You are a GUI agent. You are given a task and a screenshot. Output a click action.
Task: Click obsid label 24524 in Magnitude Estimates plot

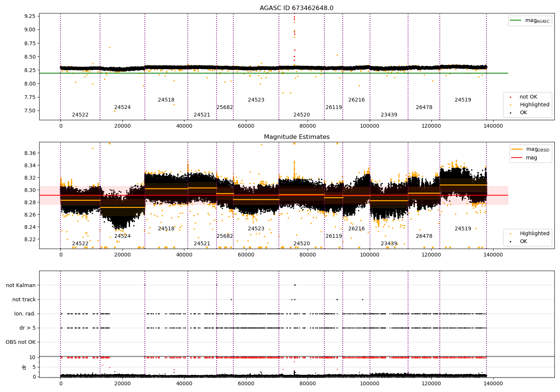click(122, 236)
